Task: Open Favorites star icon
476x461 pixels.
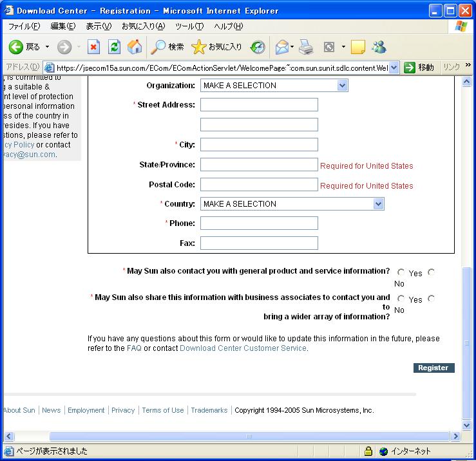Action: 198,47
